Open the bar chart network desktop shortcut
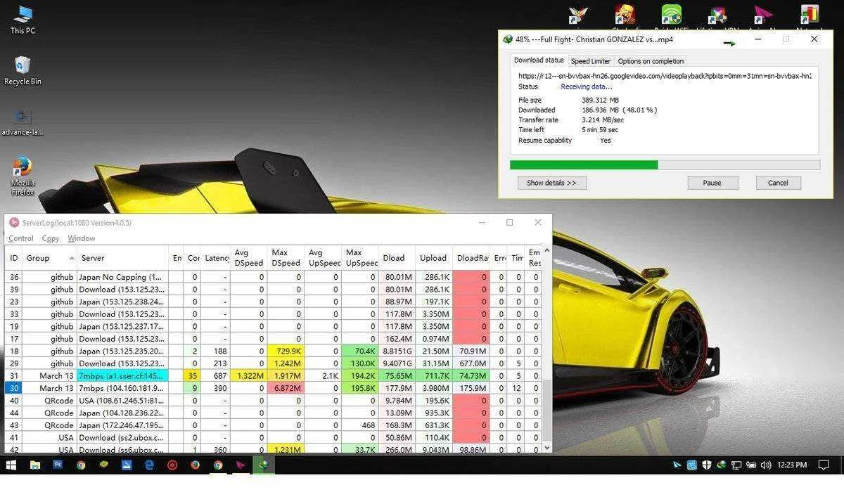 click(810, 15)
